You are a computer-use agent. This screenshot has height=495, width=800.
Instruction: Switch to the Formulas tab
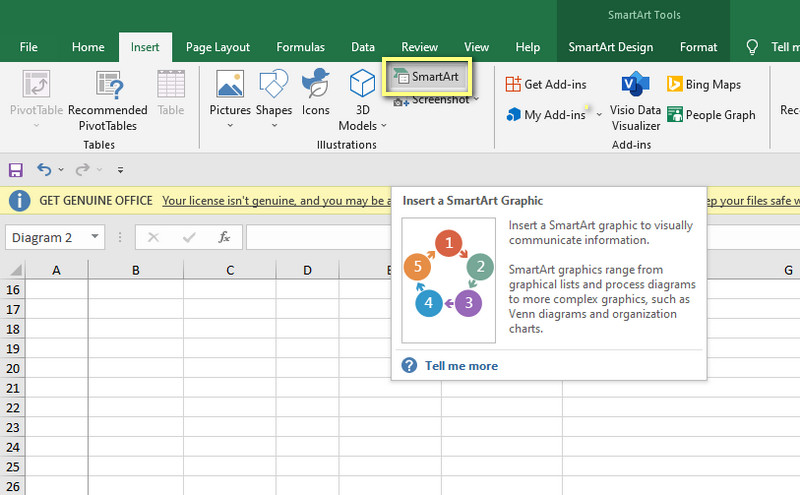[x=301, y=47]
